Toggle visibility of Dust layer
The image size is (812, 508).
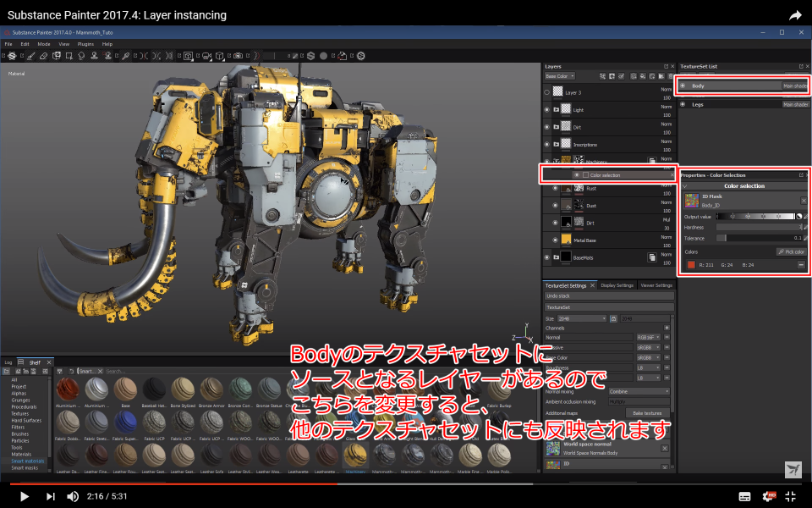(x=555, y=206)
